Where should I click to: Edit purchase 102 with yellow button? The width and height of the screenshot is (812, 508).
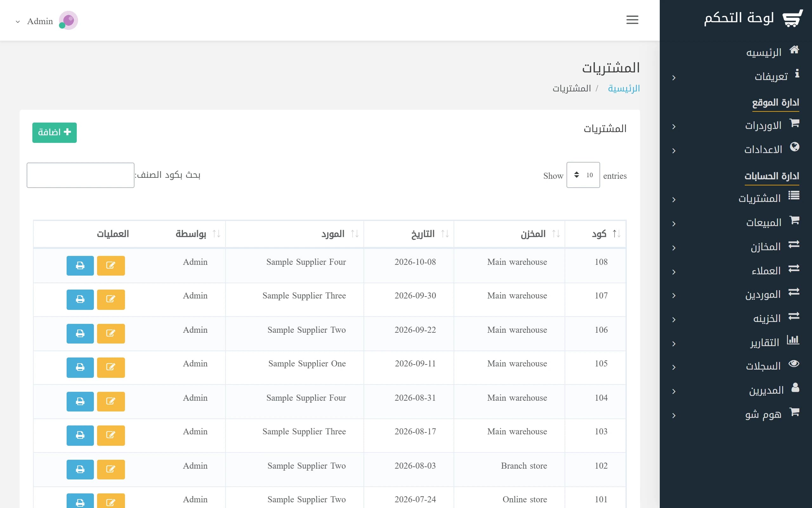111,469
